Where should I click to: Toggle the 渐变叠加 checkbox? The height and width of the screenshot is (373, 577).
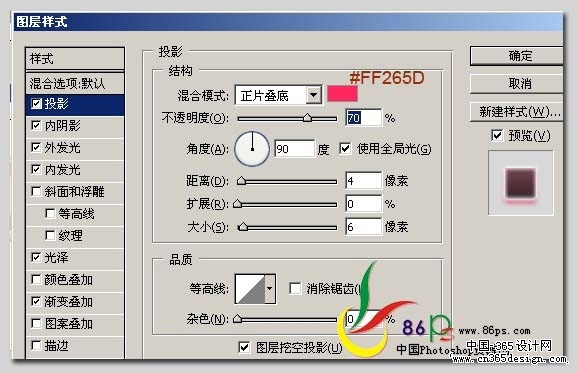(36, 302)
